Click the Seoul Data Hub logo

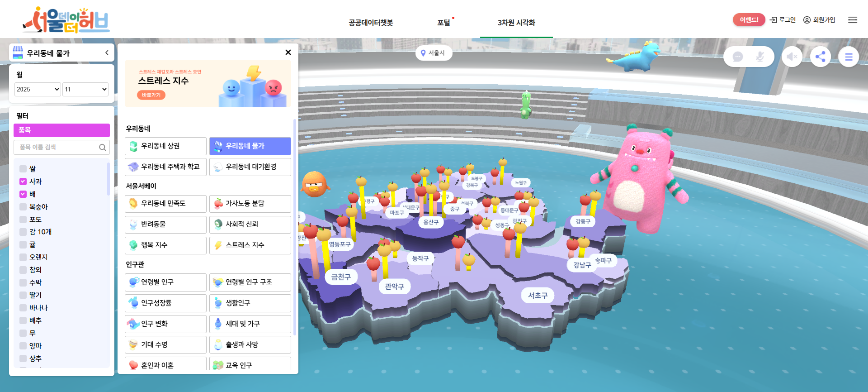(66, 20)
